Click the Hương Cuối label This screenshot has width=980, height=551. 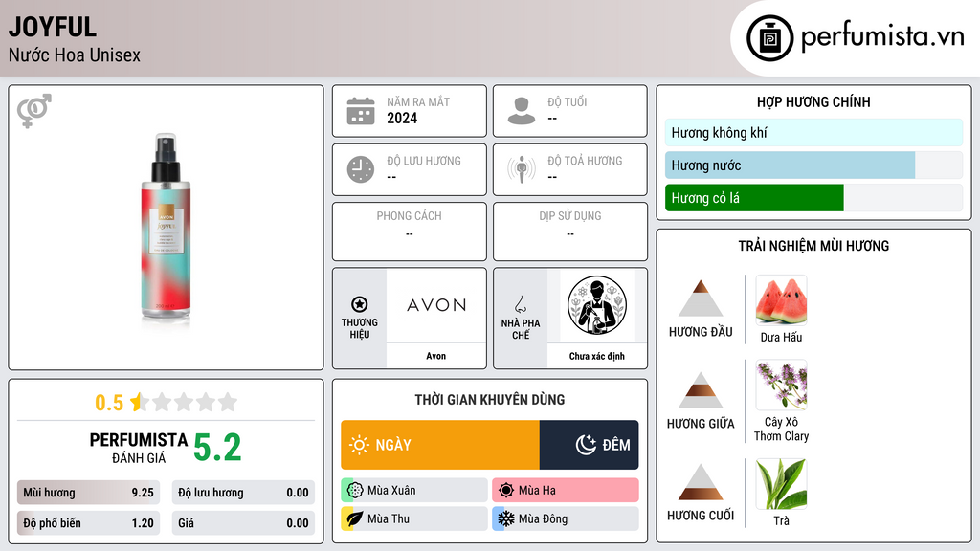pos(701,516)
